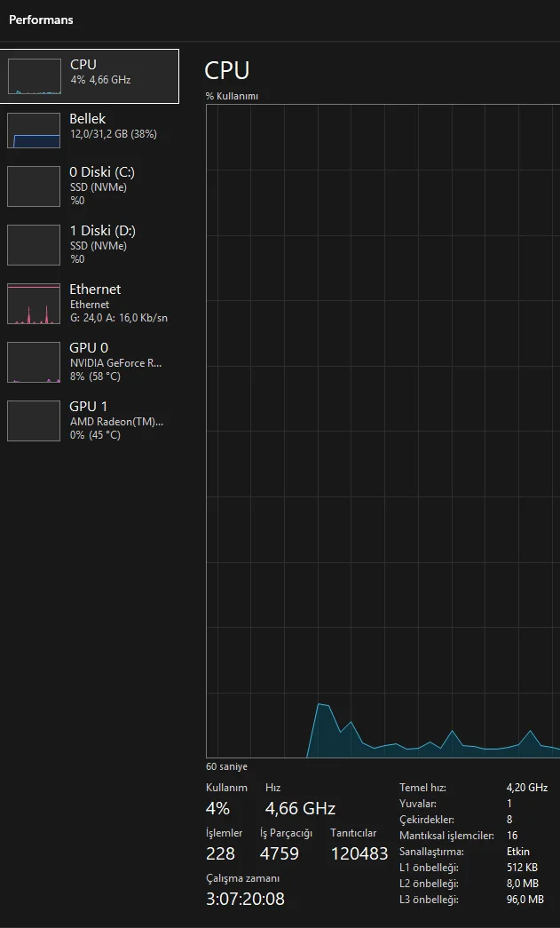Click the L1 önbelleği value 512 KB
Screen dimensions: 560x928
pos(522,868)
